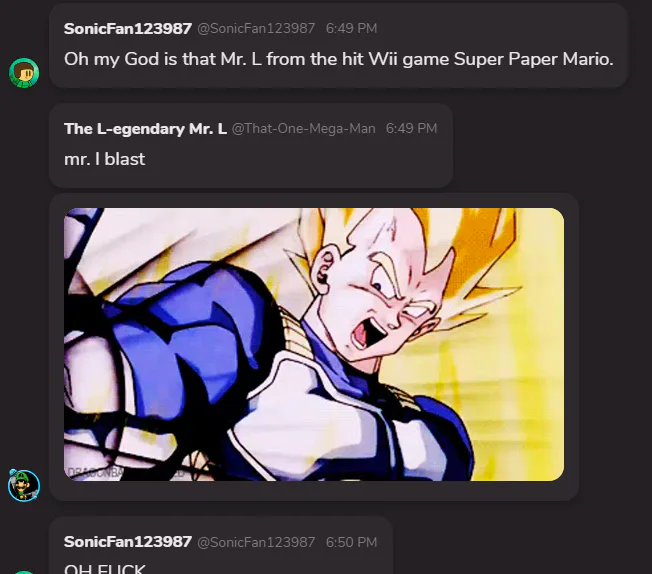
Task: Select the 'mr. l blast' message text
Action: click(x=104, y=159)
